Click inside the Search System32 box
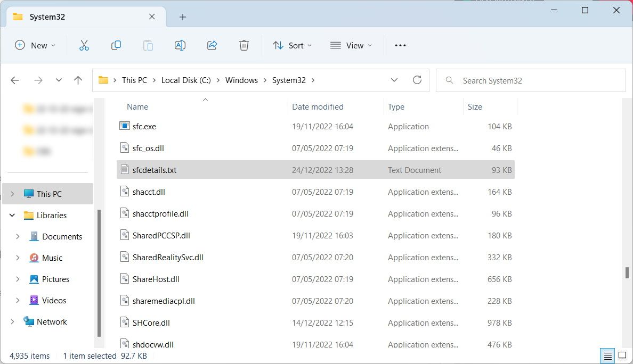This screenshot has height=364, width=633. (531, 80)
